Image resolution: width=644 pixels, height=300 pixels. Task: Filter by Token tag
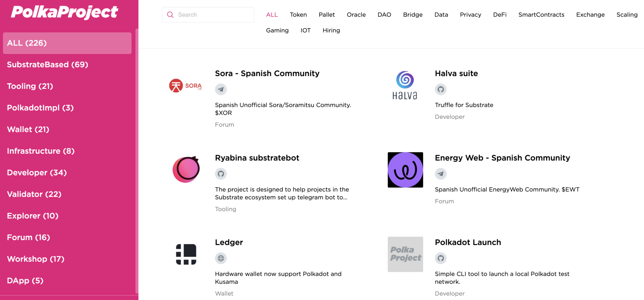click(x=298, y=15)
